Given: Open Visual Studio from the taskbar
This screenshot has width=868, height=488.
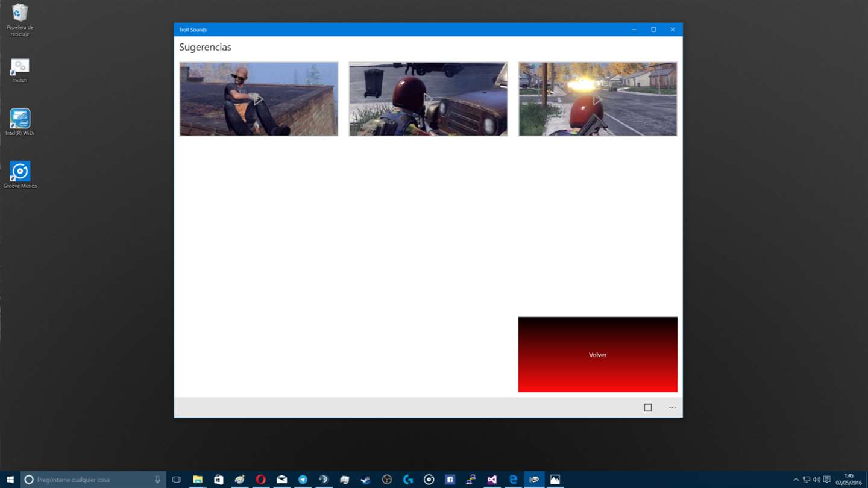Looking at the screenshot, I should (492, 480).
